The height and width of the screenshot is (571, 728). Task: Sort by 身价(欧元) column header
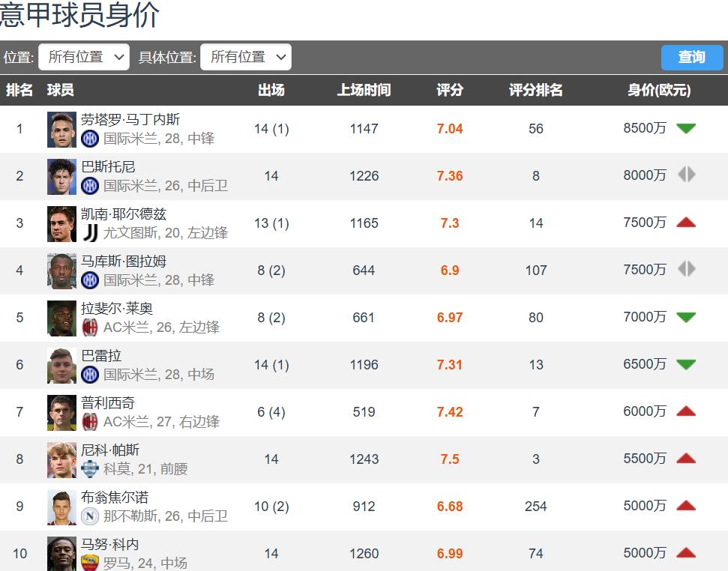[x=659, y=91]
